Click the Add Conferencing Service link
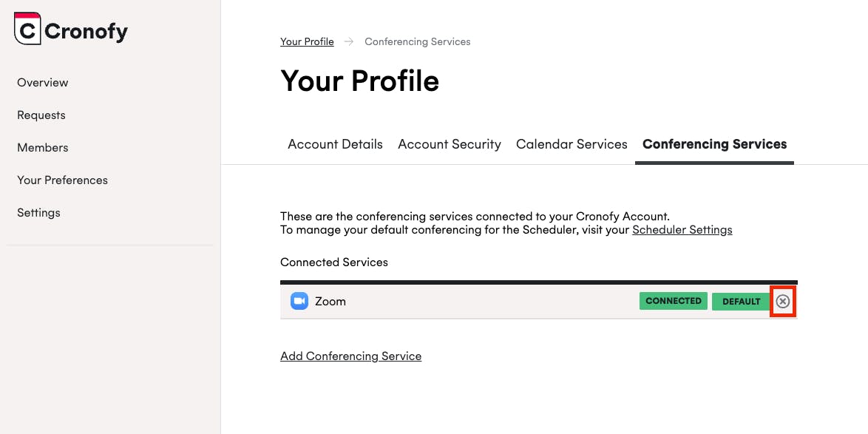868x434 pixels. tap(350, 356)
